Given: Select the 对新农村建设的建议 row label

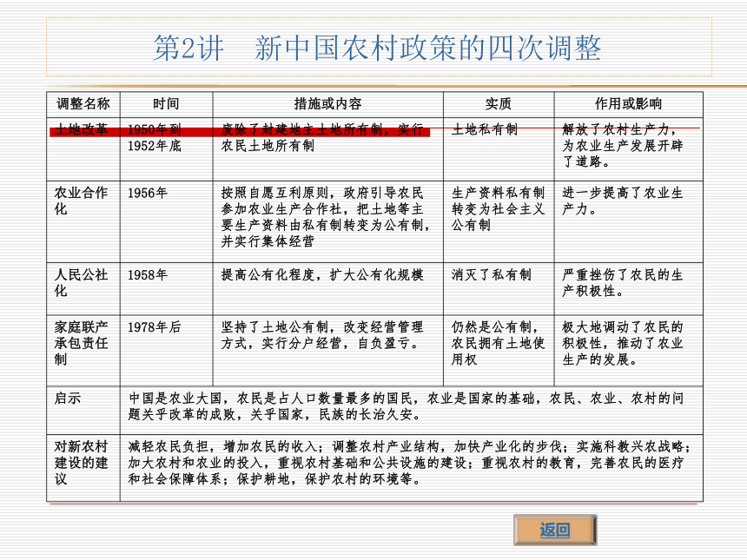Looking at the screenshot, I should pyautogui.click(x=83, y=468).
